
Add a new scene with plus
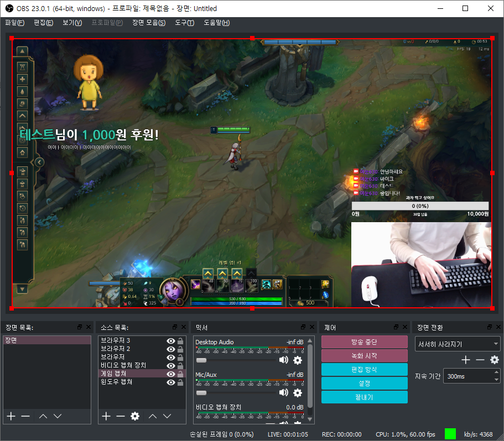click(x=11, y=416)
